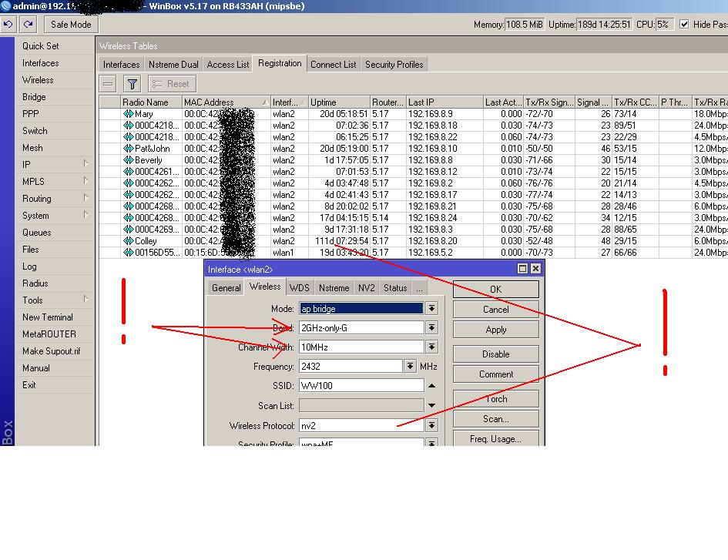Select the wireless icon on Mary's row
Image resolution: width=728 pixels, height=560 pixels.
coord(128,114)
